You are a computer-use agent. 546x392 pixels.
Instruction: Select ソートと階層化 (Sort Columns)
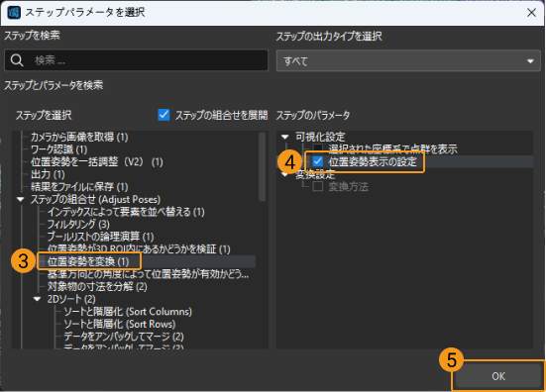click(128, 312)
